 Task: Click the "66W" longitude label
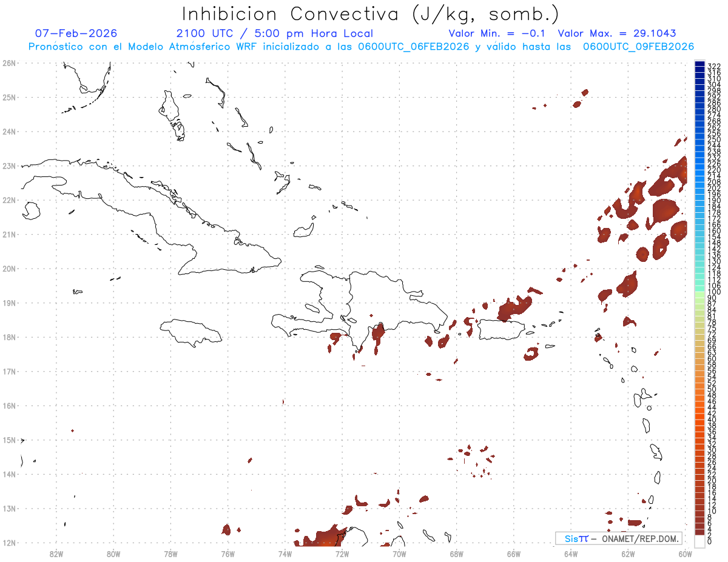click(x=514, y=554)
